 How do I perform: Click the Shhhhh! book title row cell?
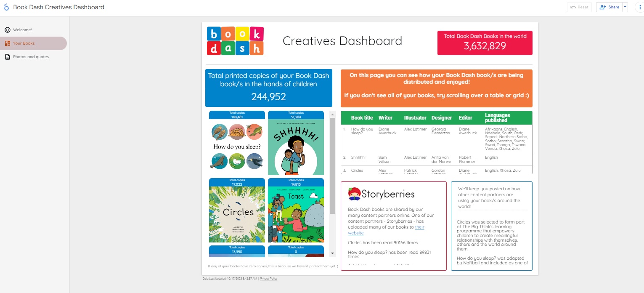(x=358, y=157)
